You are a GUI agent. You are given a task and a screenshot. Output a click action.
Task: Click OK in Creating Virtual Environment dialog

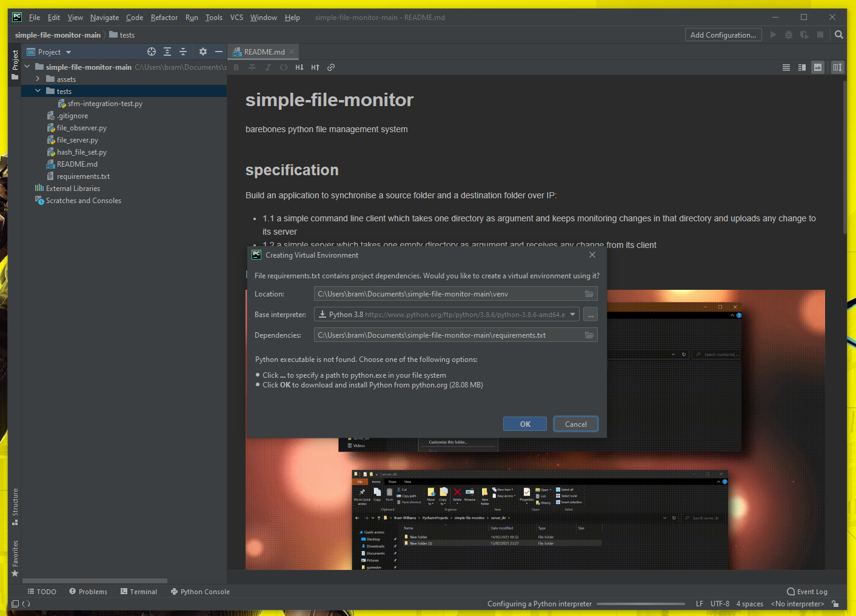point(525,424)
